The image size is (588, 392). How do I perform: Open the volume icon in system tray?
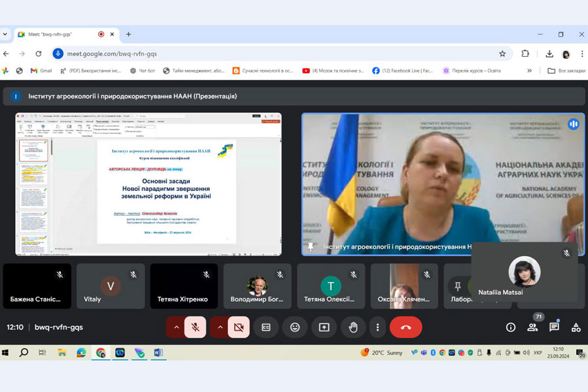(526, 353)
